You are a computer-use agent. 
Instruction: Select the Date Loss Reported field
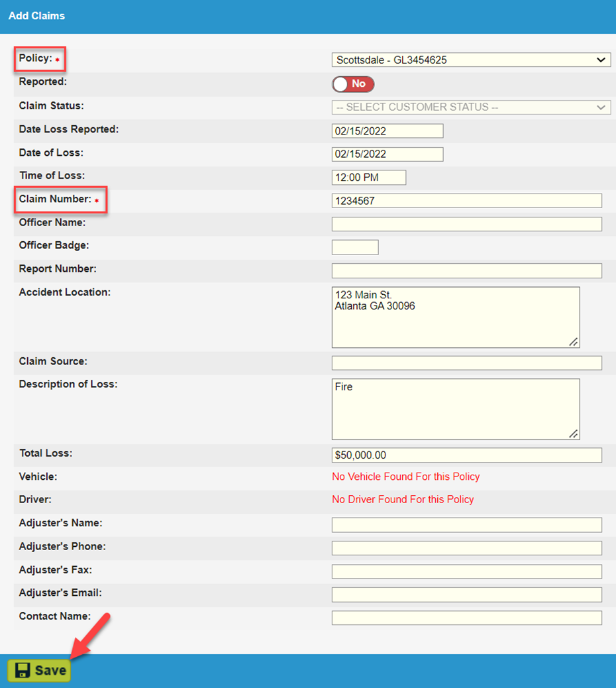[x=387, y=131]
